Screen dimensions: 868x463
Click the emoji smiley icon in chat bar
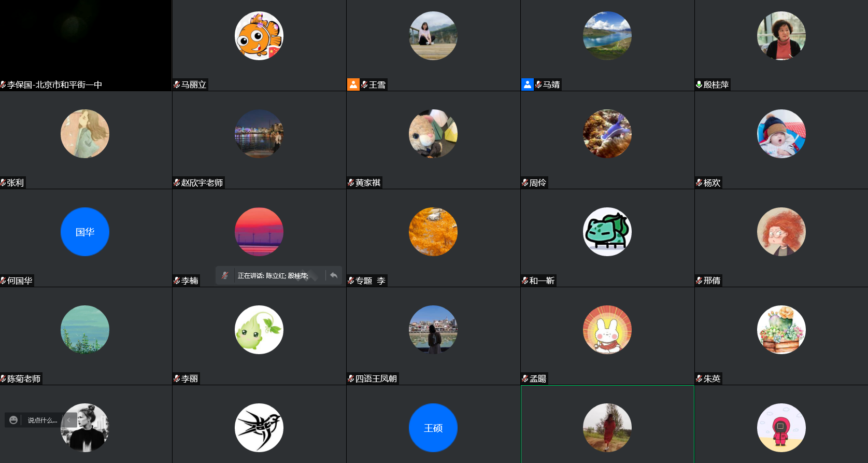pos(13,420)
